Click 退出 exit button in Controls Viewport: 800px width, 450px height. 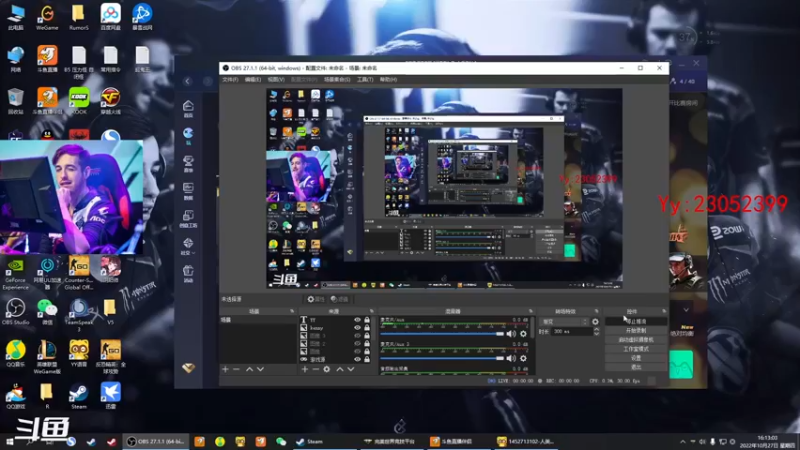pos(636,367)
